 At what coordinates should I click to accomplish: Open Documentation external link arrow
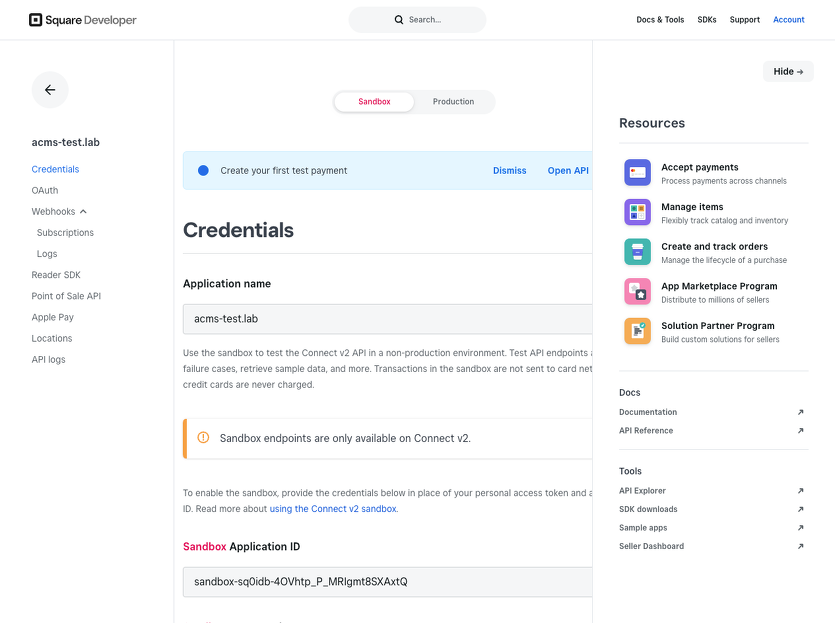coord(800,412)
